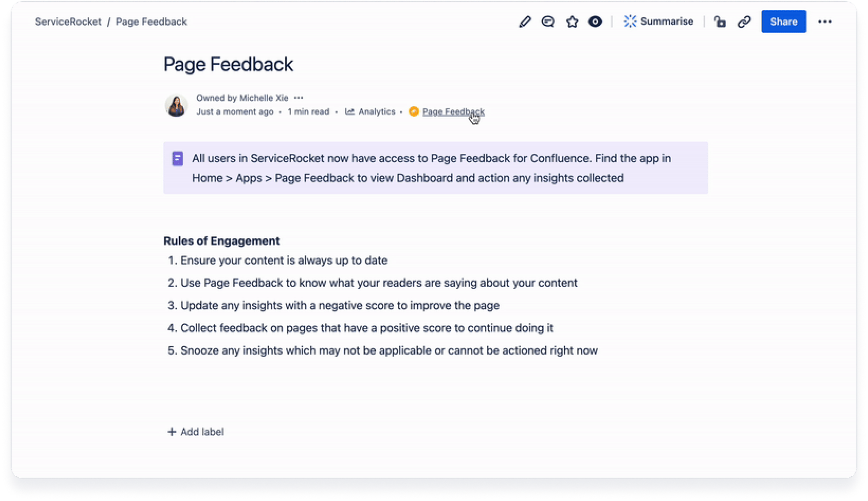Viewport: 868px width, 501px height.
Task: Copy the page link using the chain icon
Action: pyautogui.click(x=744, y=22)
